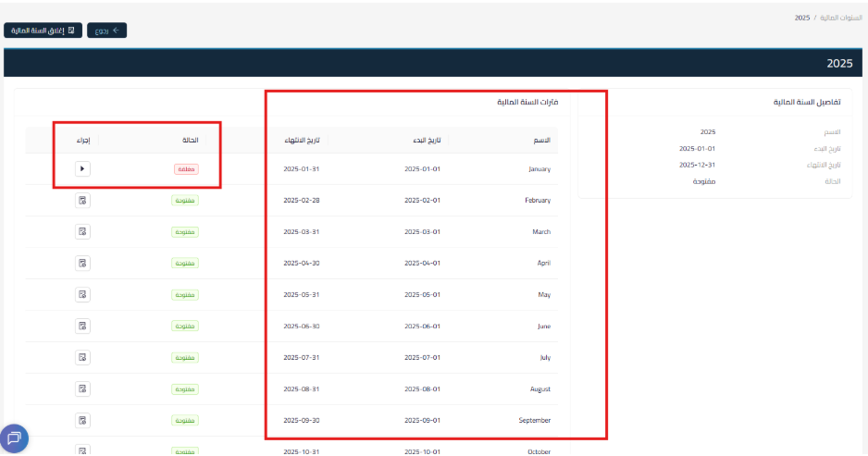Viewport: 868px width, 456px height.
Task: Click the تاريخ البدء column header
Action: pos(427,141)
